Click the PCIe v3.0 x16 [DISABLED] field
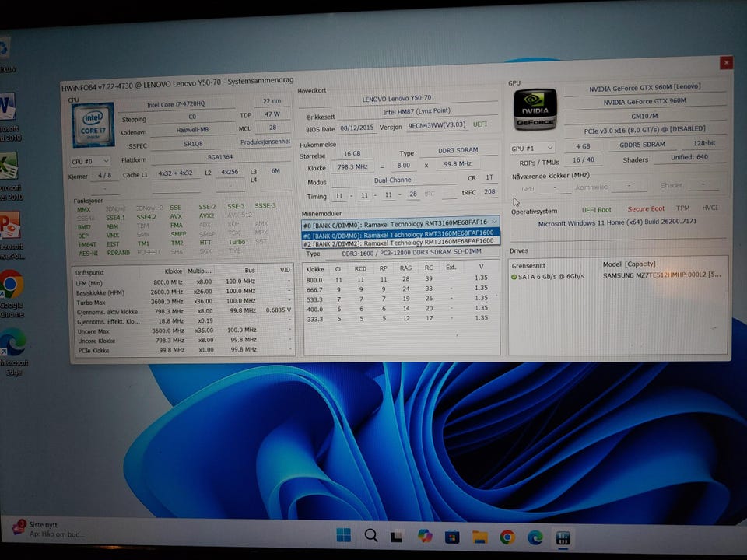The width and height of the screenshot is (747, 560). [x=644, y=130]
